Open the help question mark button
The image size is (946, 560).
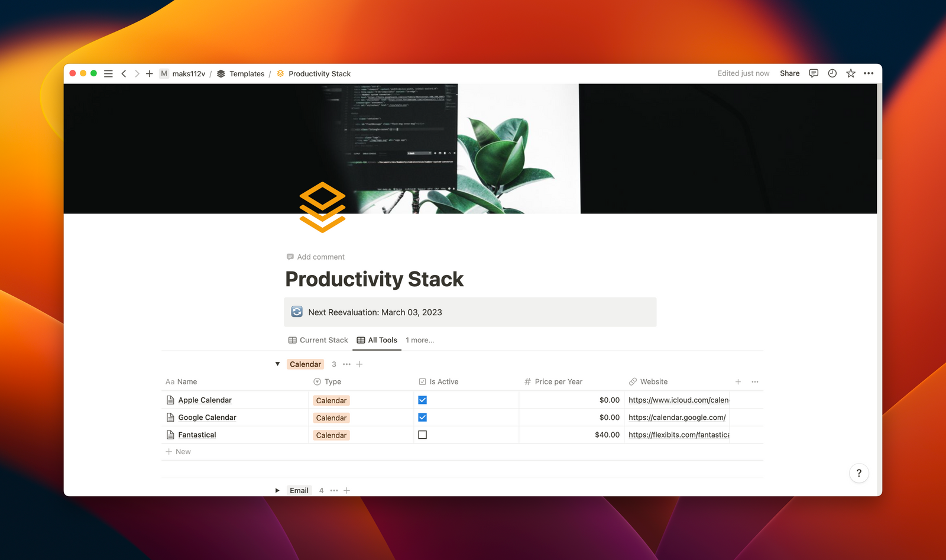click(x=859, y=473)
